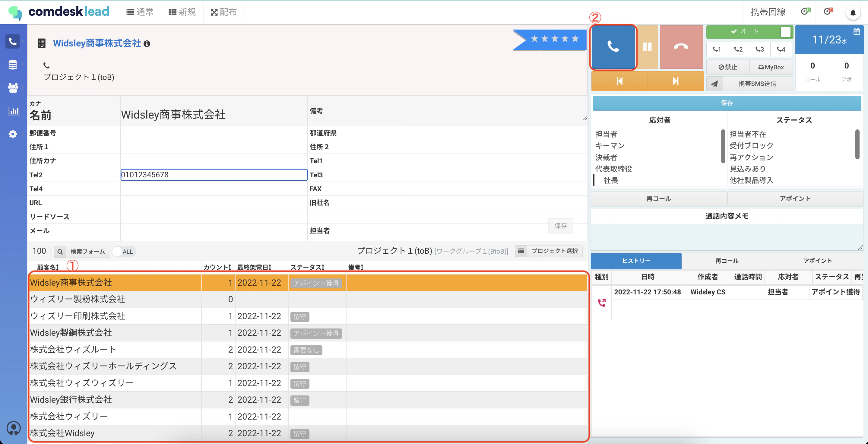
Task: Open the user profile avatar at bottom left
Action: click(x=14, y=428)
